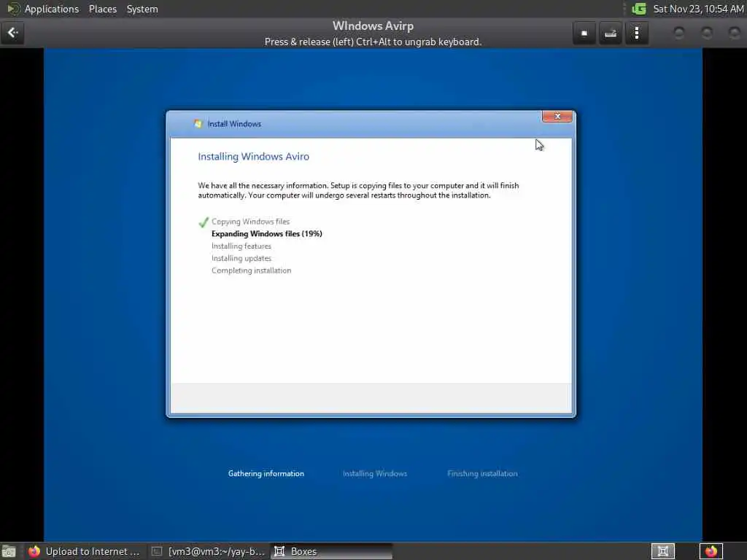747x560 pixels.
Task: Click the Windows flag icon in dialog title
Action: click(x=198, y=124)
